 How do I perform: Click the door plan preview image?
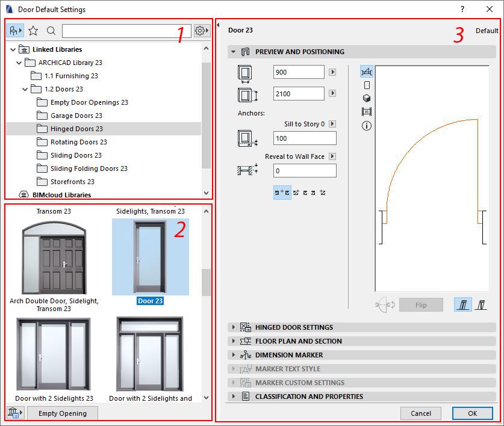tap(432, 179)
